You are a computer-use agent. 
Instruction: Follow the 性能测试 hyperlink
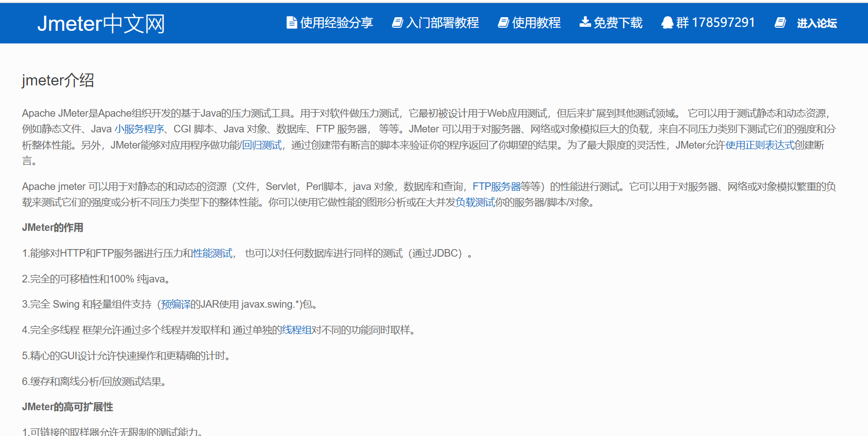[x=213, y=254]
